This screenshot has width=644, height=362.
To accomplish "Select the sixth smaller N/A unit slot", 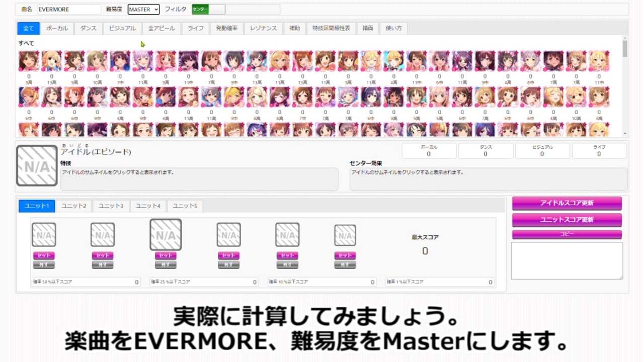I will pyautogui.click(x=345, y=235).
